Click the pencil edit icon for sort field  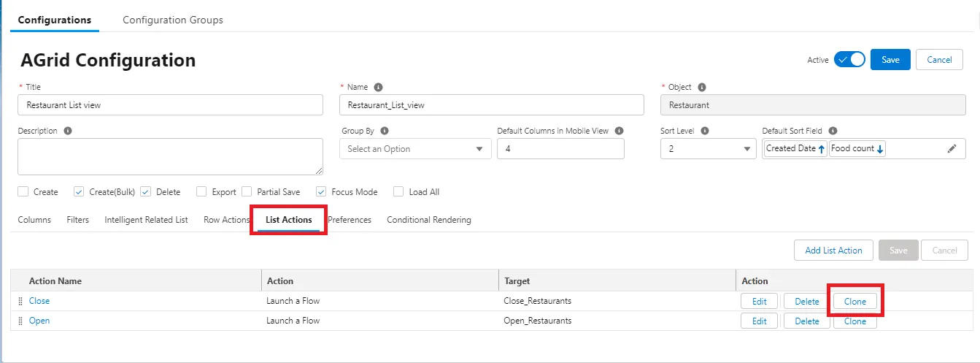(x=952, y=149)
